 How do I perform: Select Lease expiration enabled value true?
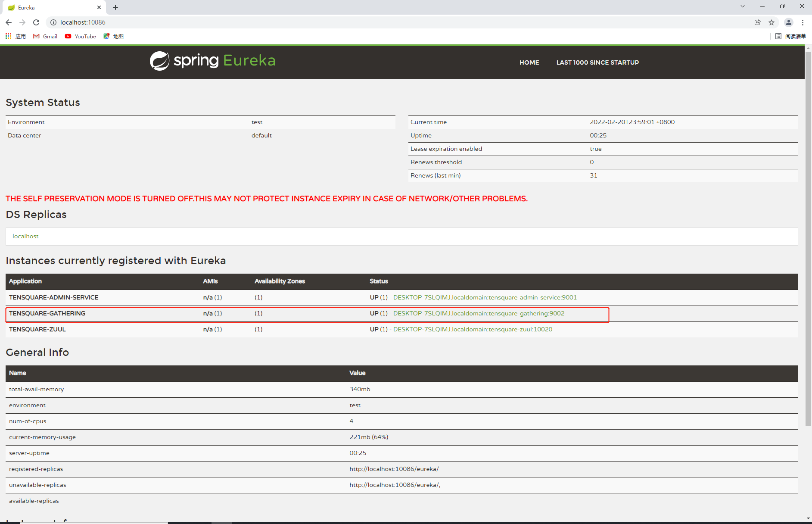tap(595, 149)
